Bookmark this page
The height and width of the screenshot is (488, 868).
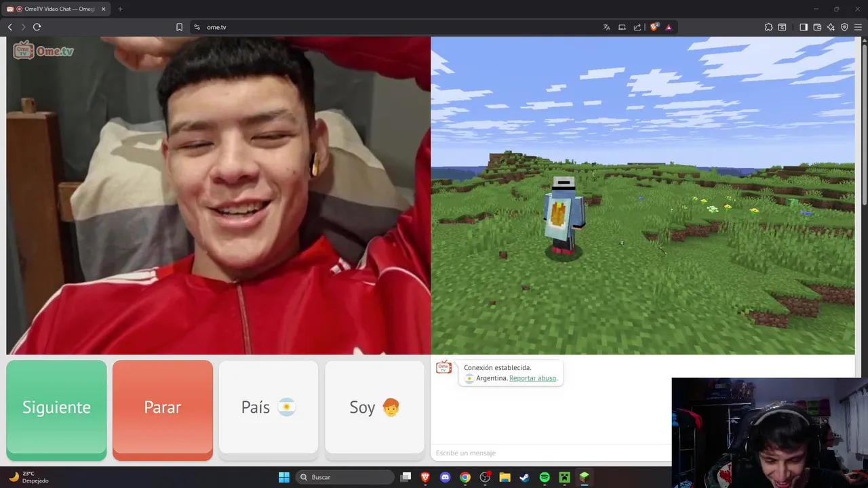click(x=179, y=27)
